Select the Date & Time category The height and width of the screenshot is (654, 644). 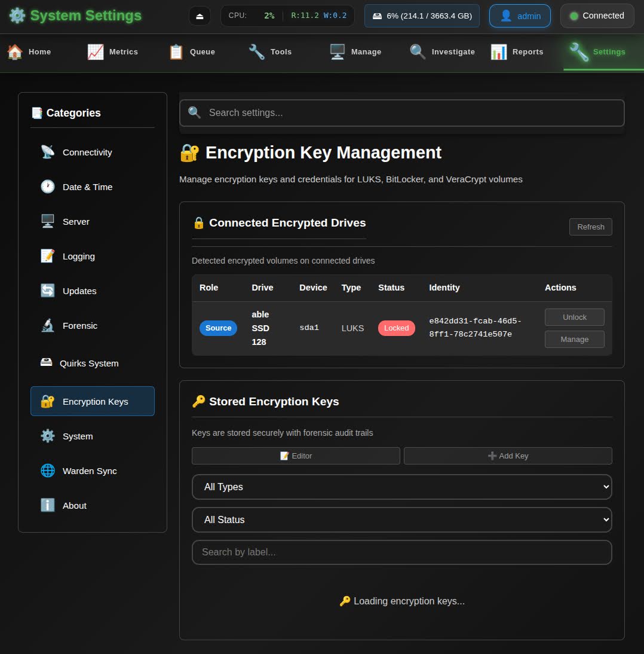coord(93,187)
